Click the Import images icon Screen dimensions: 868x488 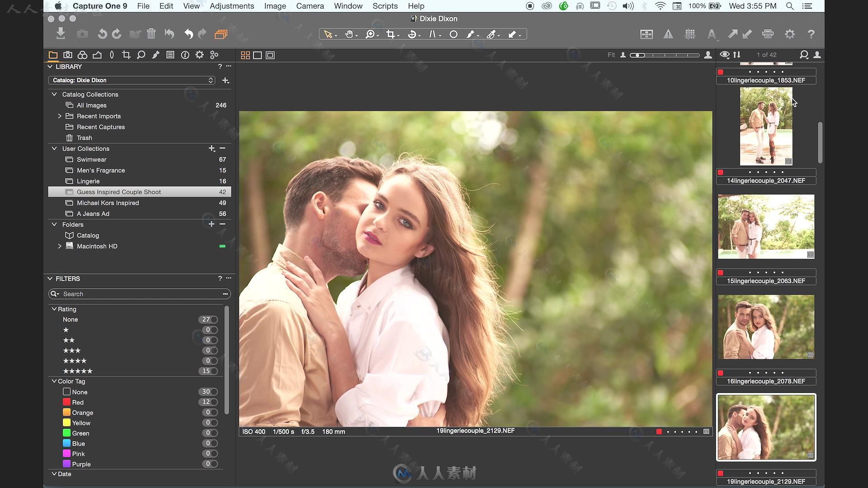[x=61, y=34]
